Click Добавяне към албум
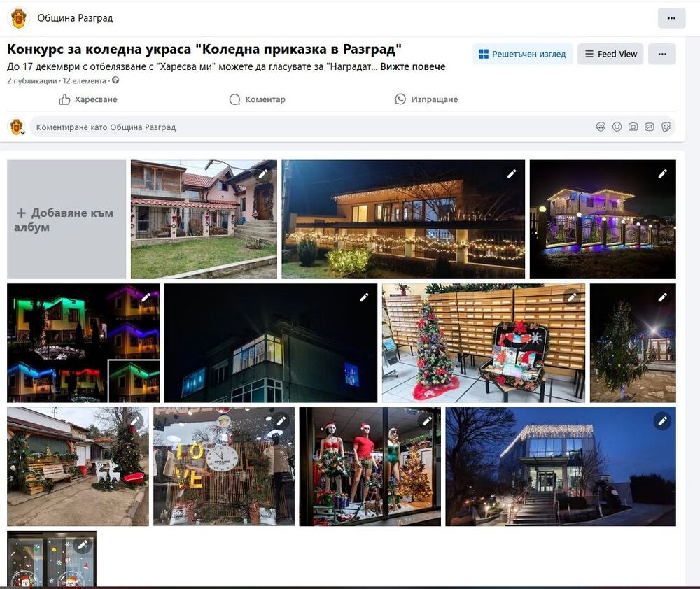The width and height of the screenshot is (700, 589). (66, 218)
